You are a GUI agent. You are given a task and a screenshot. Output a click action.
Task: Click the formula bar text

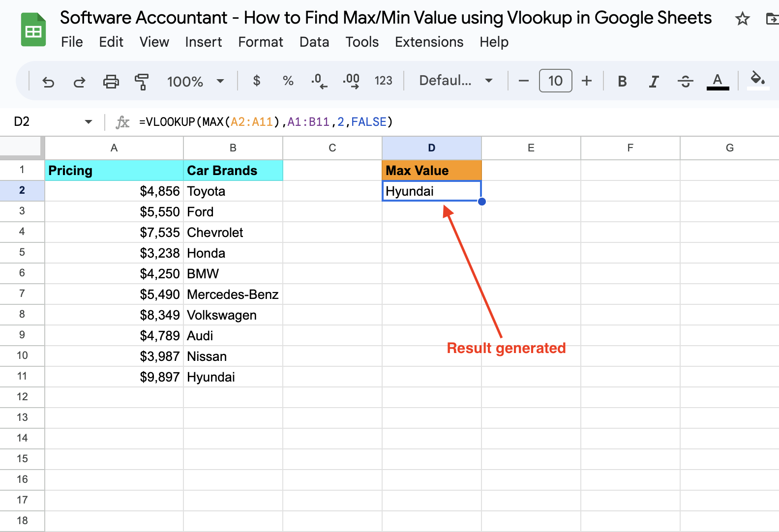coord(266,121)
